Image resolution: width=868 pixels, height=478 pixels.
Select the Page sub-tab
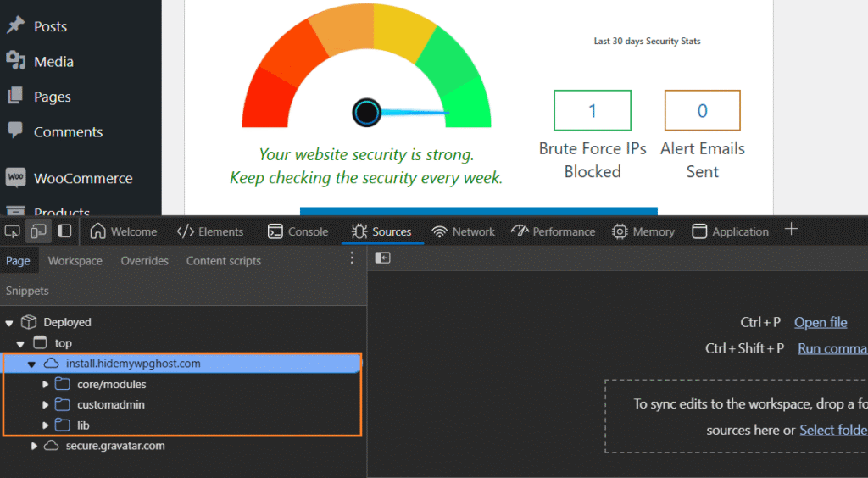click(x=18, y=260)
